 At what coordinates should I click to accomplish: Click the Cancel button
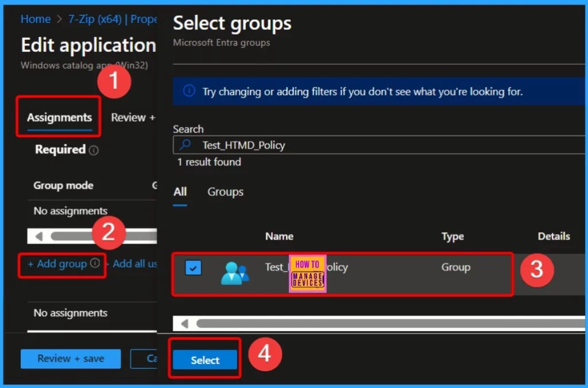(144, 359)
